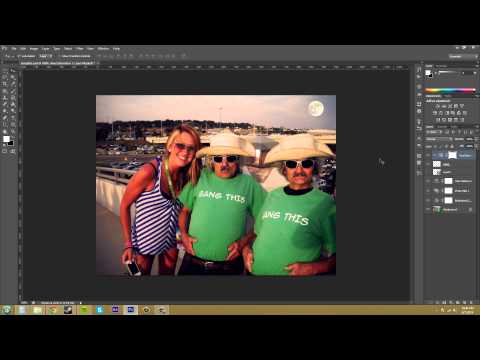Viewport: 480px width, 360px height.
Task: Select the Path Selection tool
Action: click(4, 124)
